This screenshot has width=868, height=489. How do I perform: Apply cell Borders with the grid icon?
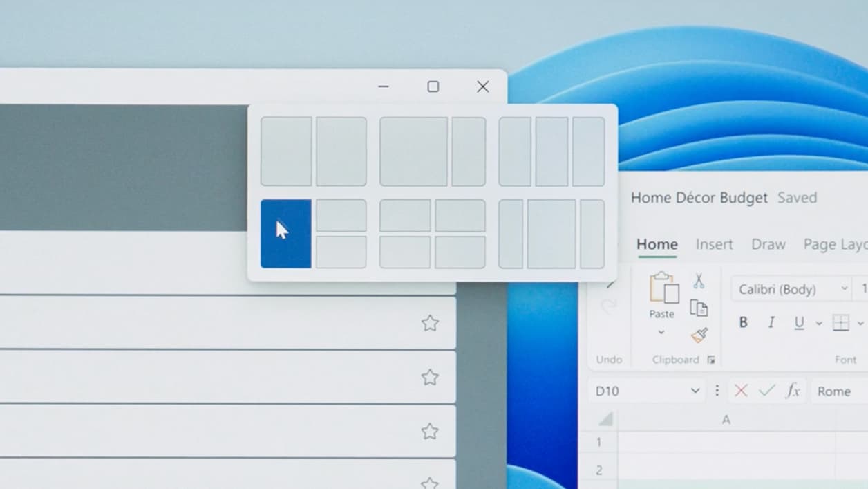840,322
